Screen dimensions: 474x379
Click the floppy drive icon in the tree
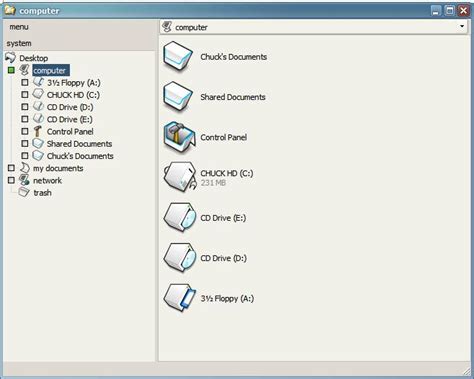click(x=38, y=82)
